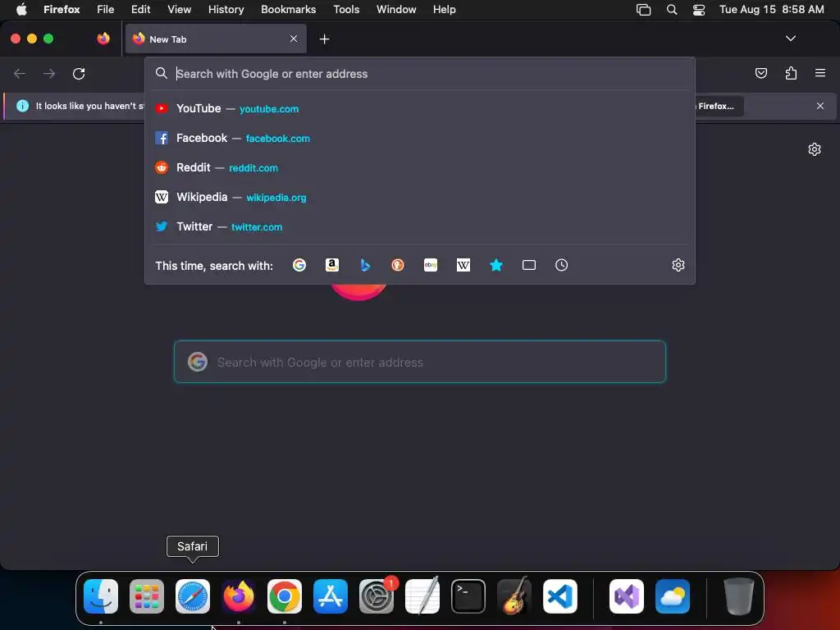Viewport: 840px width, 630px height.
Task: Open macOS Control Center in menu bar
Action: 699,10
